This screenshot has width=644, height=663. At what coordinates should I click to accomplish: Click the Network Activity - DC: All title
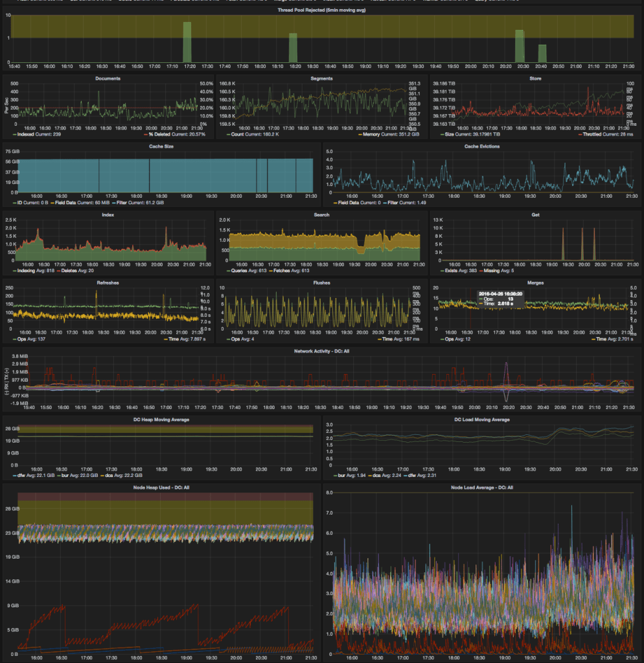321,351
